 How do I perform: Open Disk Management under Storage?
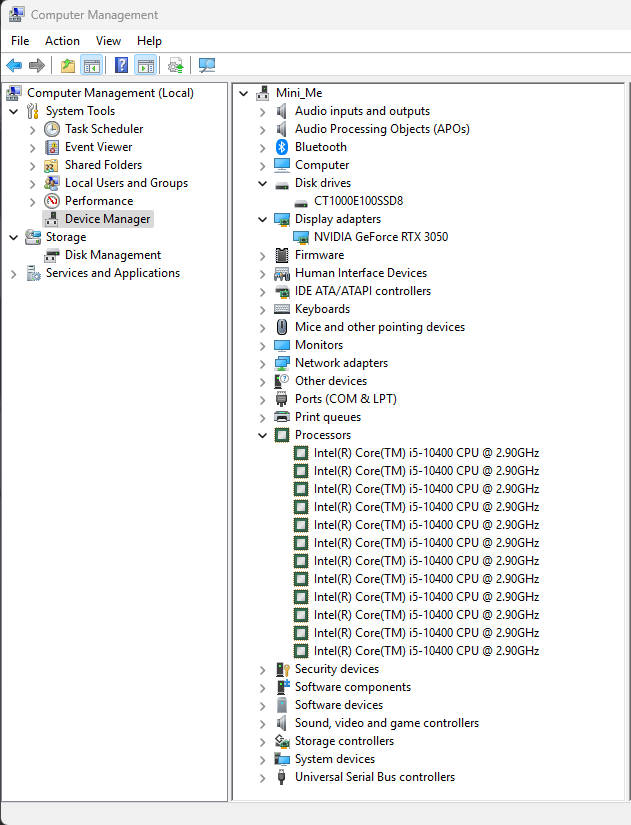click(112, 255)
